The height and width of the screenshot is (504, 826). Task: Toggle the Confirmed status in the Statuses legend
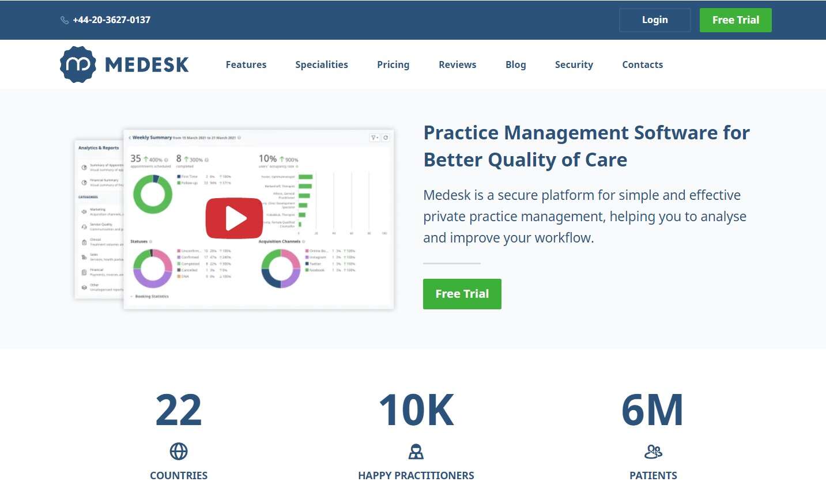(x=189, y=257)
